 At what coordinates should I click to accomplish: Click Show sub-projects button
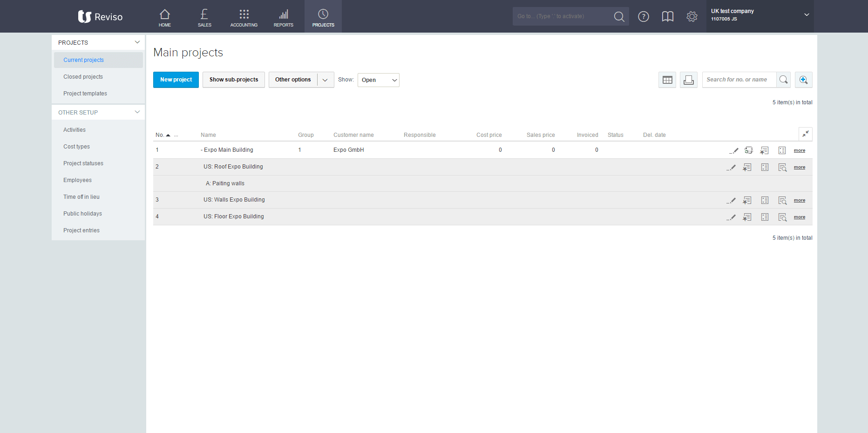coord(234,80)
